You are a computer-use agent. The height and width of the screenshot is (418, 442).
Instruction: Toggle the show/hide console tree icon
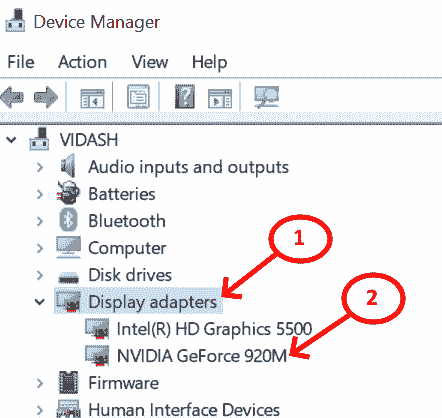[92, 98]
